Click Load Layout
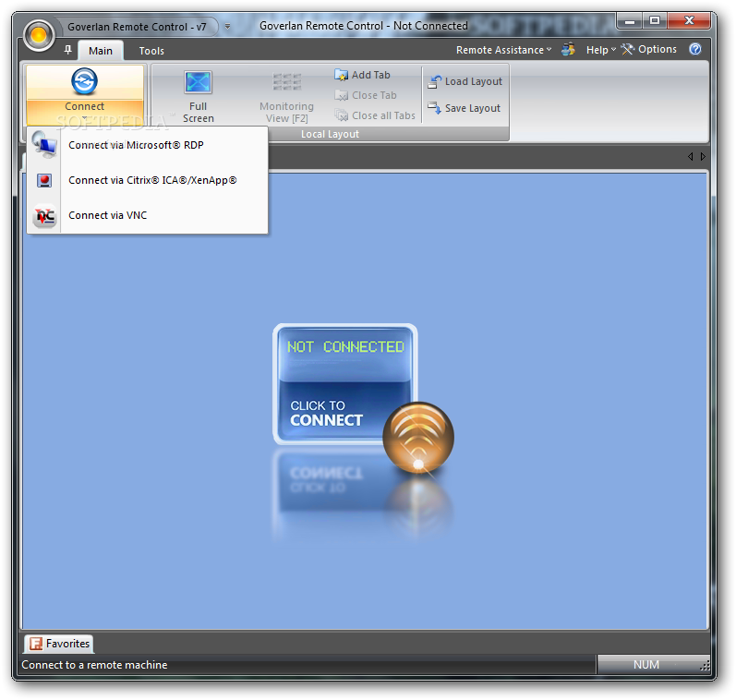This screenshot has height=700, width=736. 465,81
